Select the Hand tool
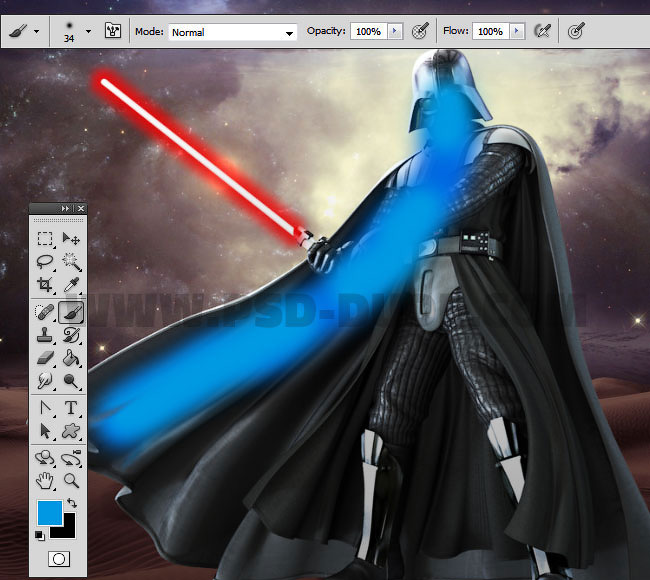650x580 pixels. coord(44,481)
